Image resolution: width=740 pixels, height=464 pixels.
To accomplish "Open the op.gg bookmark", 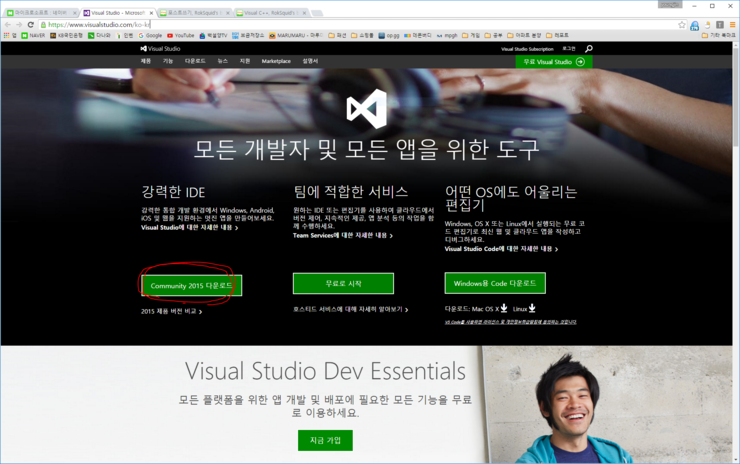I will click(x=389, y=35).
